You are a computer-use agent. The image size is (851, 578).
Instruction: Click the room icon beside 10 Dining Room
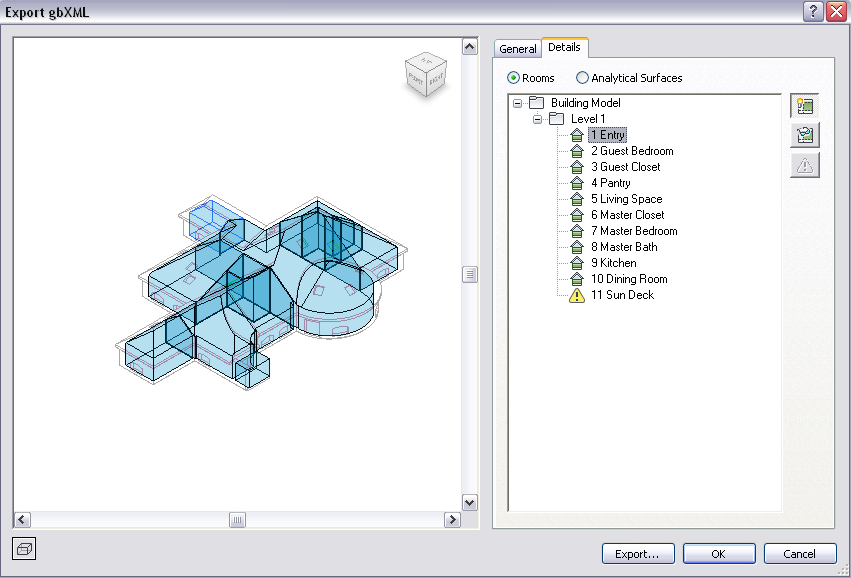coord(577,279)
